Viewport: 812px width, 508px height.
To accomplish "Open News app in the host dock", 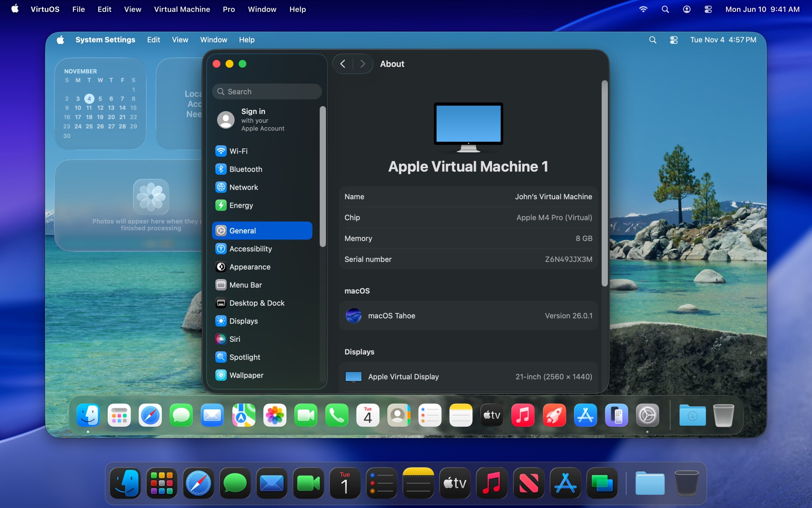I will pyautogui.click(x=528, y=483).
